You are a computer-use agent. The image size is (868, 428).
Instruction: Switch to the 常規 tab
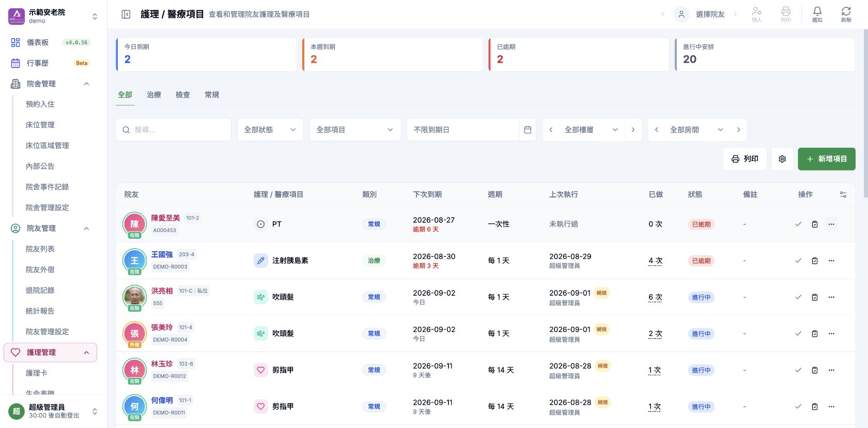[212, 95]
